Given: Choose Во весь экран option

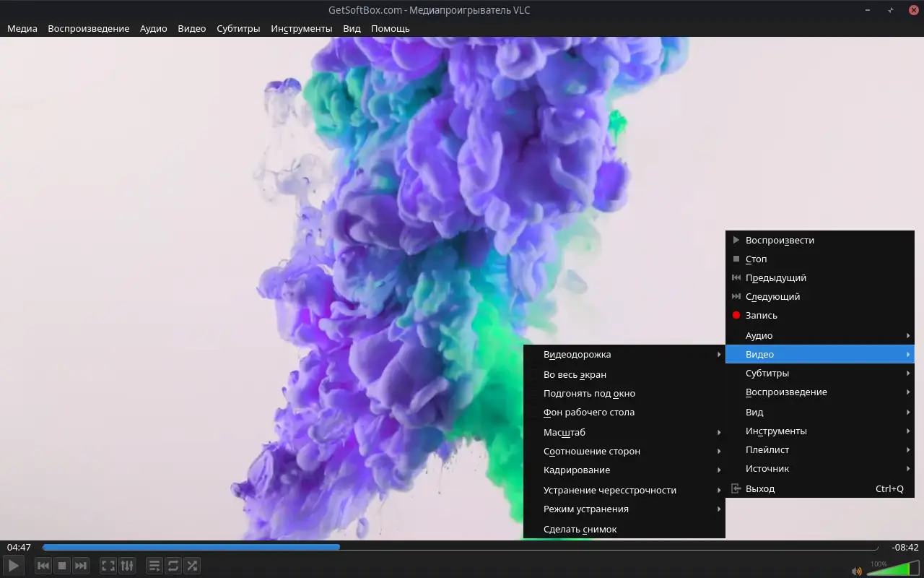Looking at the screenshot, I should pos(575,374).
